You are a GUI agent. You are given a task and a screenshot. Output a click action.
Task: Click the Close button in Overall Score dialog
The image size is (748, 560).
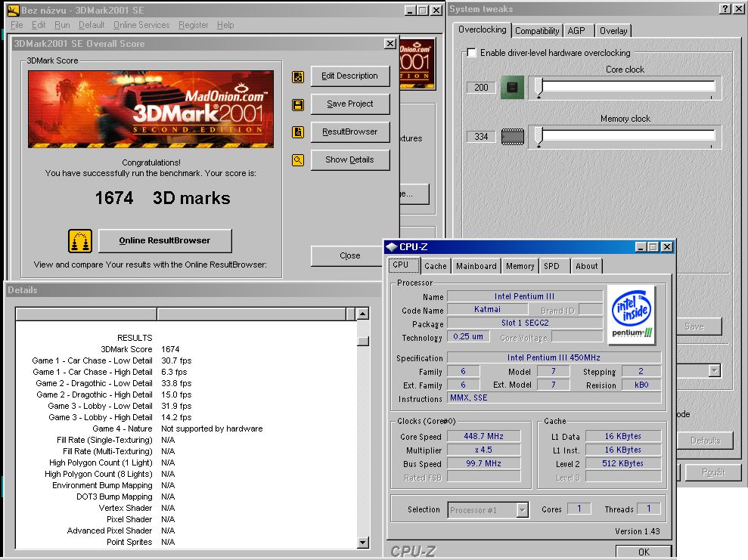tap(347, 256)
